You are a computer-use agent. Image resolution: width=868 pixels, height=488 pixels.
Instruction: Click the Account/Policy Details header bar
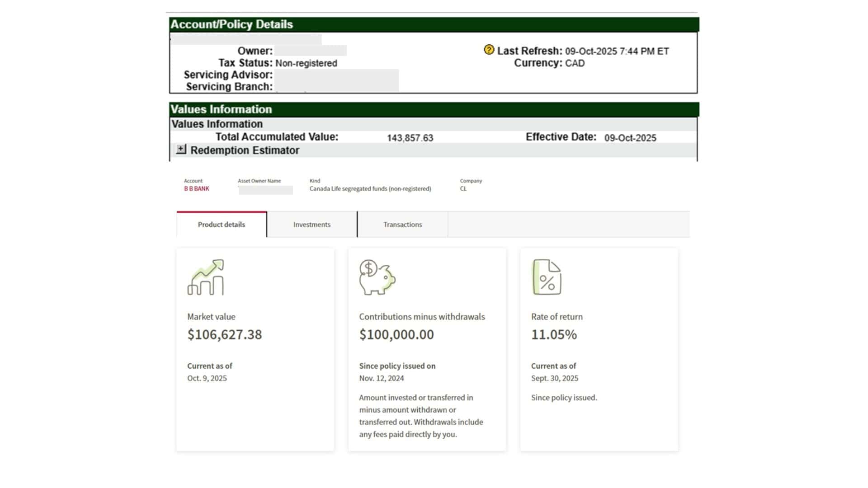tap(434, 24)
